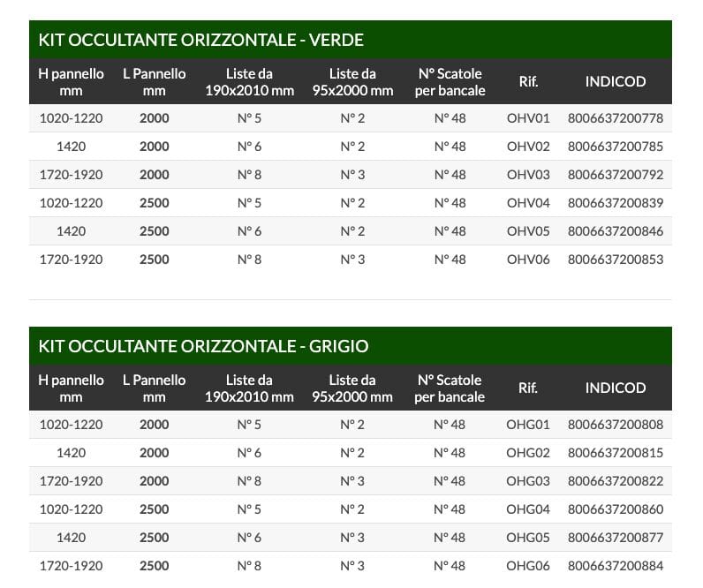Click reference code OHV03
703x588 pixels.
point(528,175)
